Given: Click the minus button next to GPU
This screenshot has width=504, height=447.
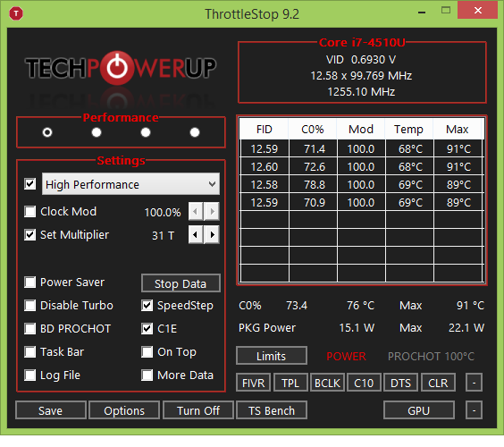Looking at the screenshot, I should pyautogui.click(x=474, y=410).
